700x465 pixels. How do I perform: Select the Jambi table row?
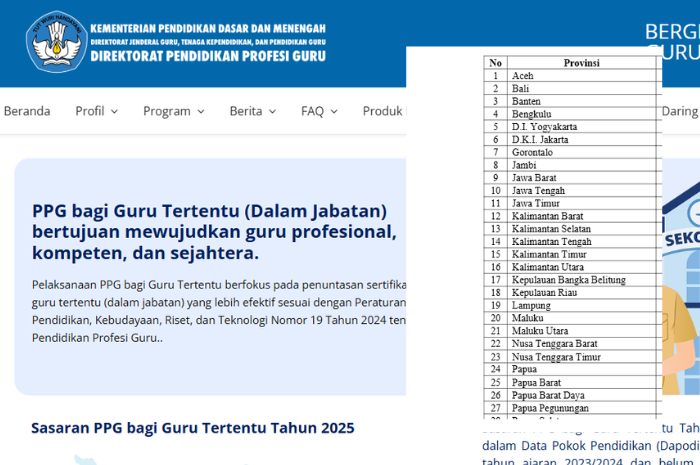click(x=570, y=165)
